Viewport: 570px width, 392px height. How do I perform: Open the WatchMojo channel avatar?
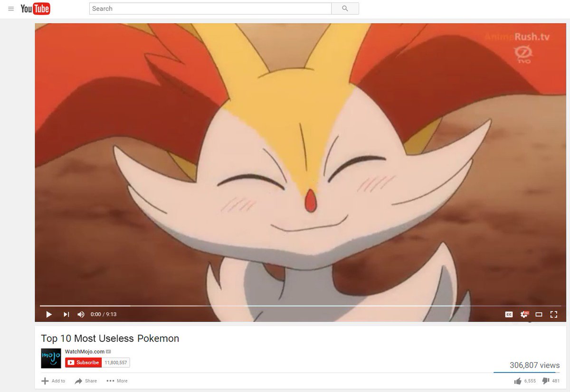51,358
